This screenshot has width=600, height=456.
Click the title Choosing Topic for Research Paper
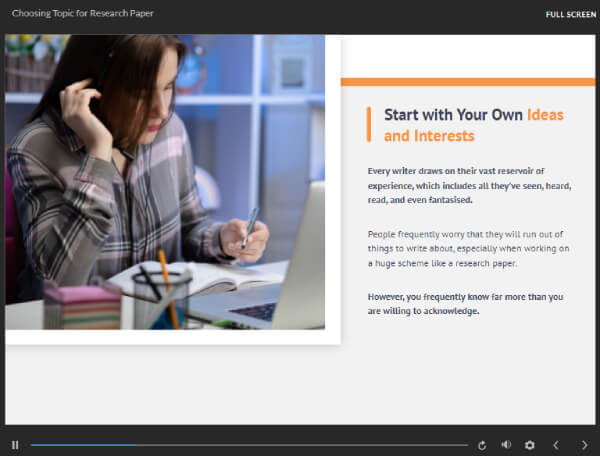(x=83, y=13)
